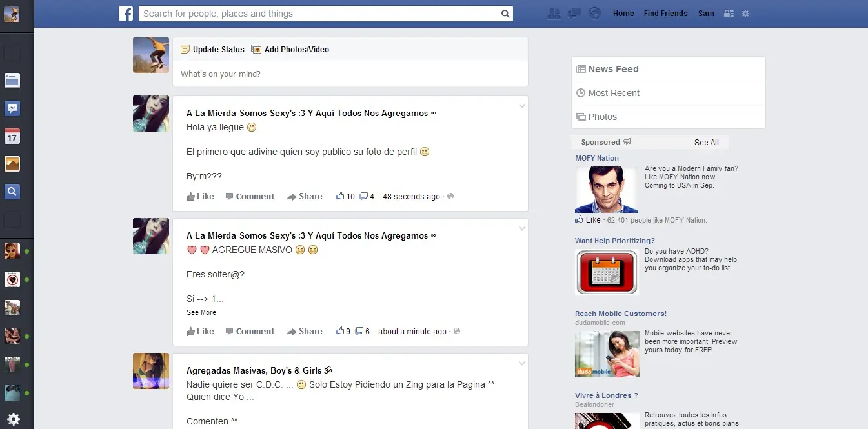Open avatar of Hola ya llegue post
The image size is (868, 429).
(x=151, y=114)
